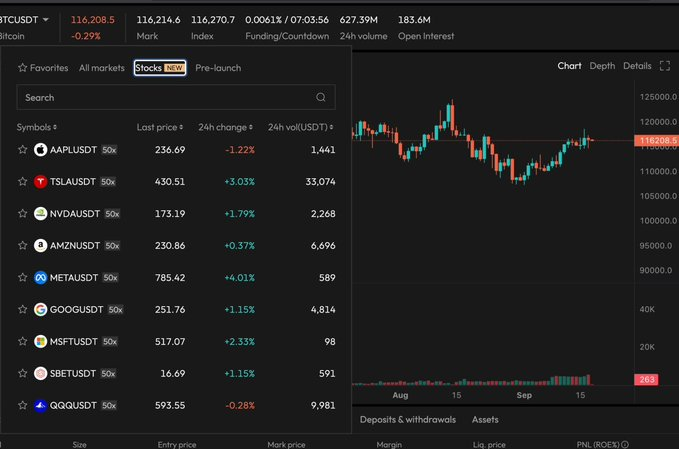Favorite TSLAUSDT with its star
Viewport: 679px width, 449px height.
[23, 182]
